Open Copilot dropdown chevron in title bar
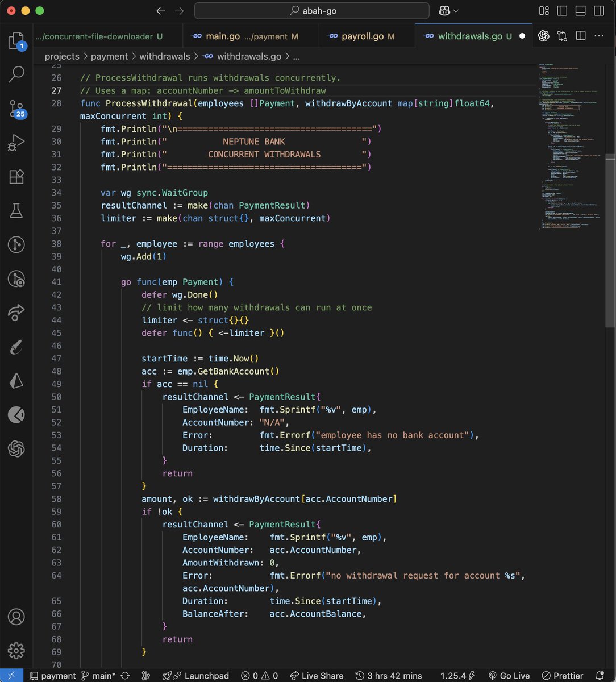This screenshot has width=616, height=682. (456, 11)
